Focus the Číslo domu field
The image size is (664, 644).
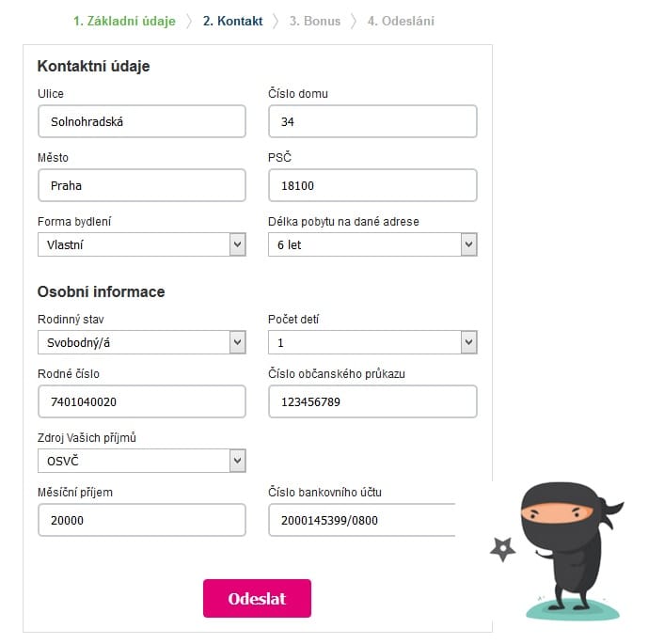point(372,121)
